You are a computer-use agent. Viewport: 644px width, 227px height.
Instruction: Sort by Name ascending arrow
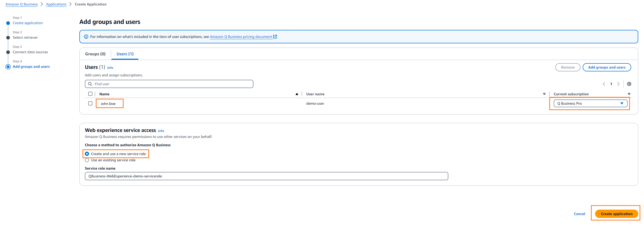pyautogui.click(x=297, y=94)
